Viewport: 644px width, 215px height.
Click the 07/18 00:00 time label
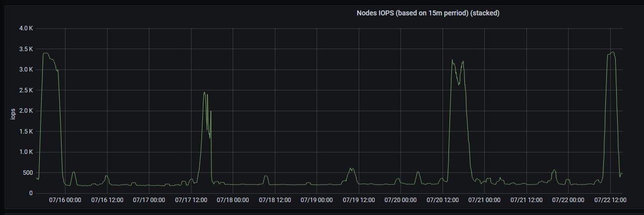coord(233,200)
